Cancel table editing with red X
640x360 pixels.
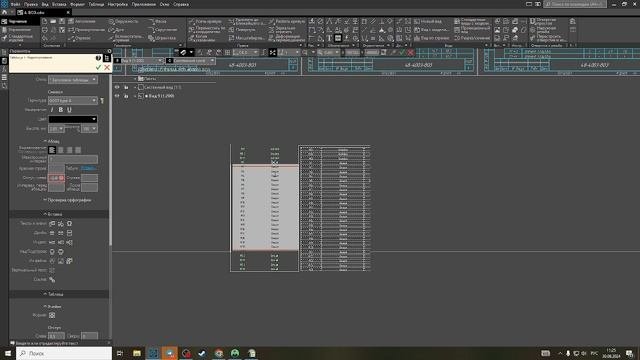pyautogui.click(x=107, y=67)
